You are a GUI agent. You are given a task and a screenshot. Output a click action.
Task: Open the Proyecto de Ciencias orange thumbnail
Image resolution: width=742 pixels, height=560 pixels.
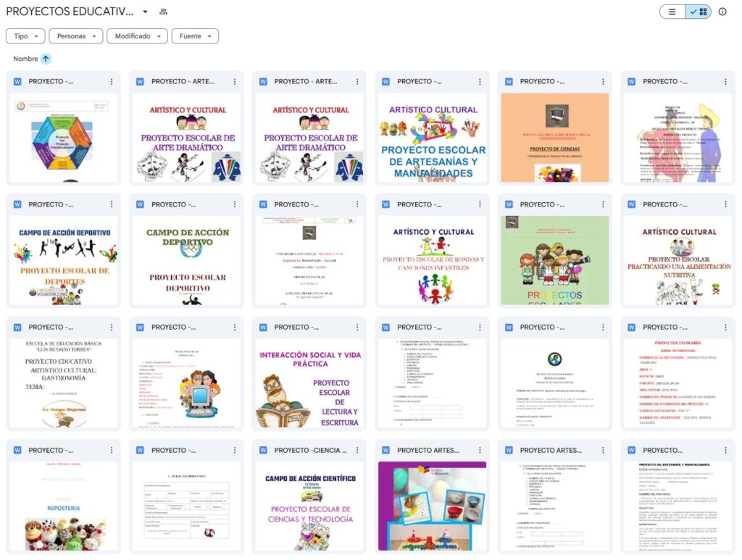click(554, 137)
